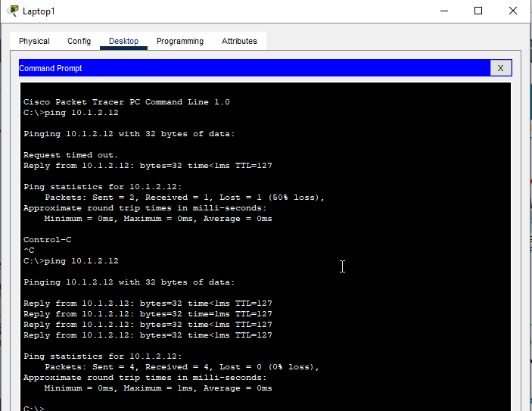This screenshot has width=532, height=411.
Task: Click the Laptop1 window title text
Action: pos(39,11)
